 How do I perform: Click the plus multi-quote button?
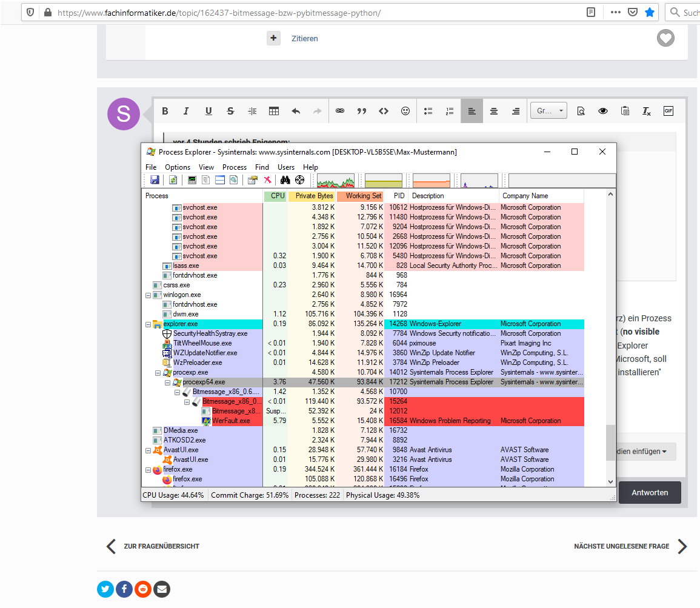pos(274,38)
